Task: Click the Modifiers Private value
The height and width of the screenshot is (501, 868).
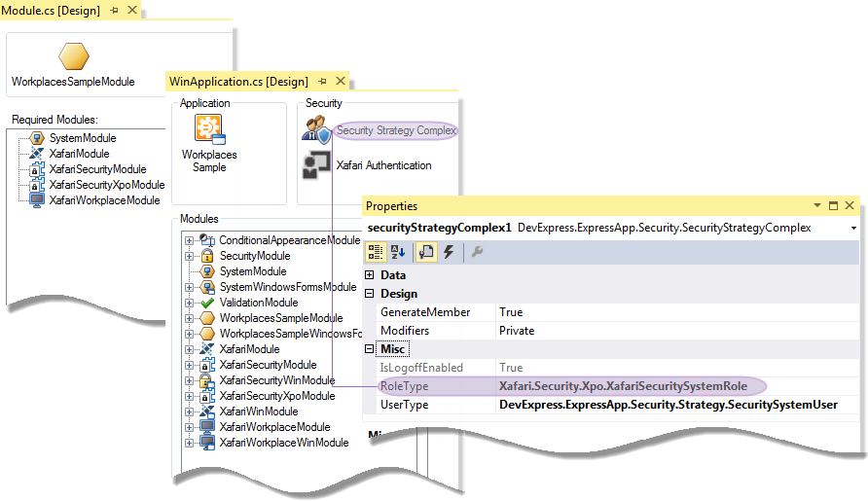Action: click(x=677, y=331)
